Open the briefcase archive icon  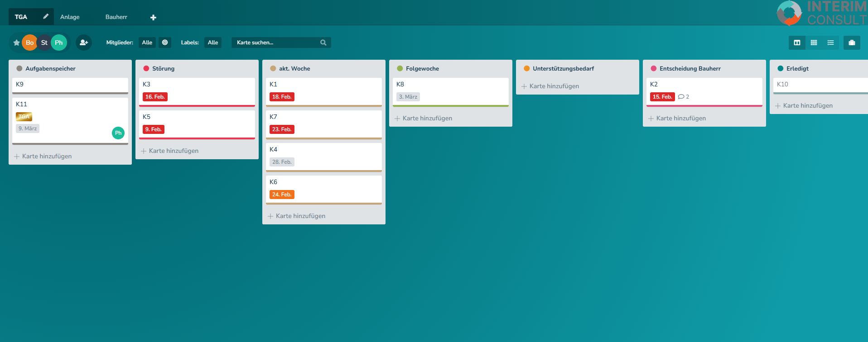click(852, 43)
